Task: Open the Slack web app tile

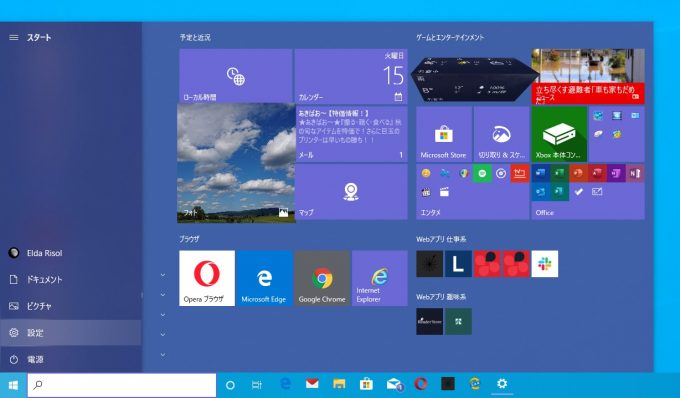Action: tap(545, 264)
